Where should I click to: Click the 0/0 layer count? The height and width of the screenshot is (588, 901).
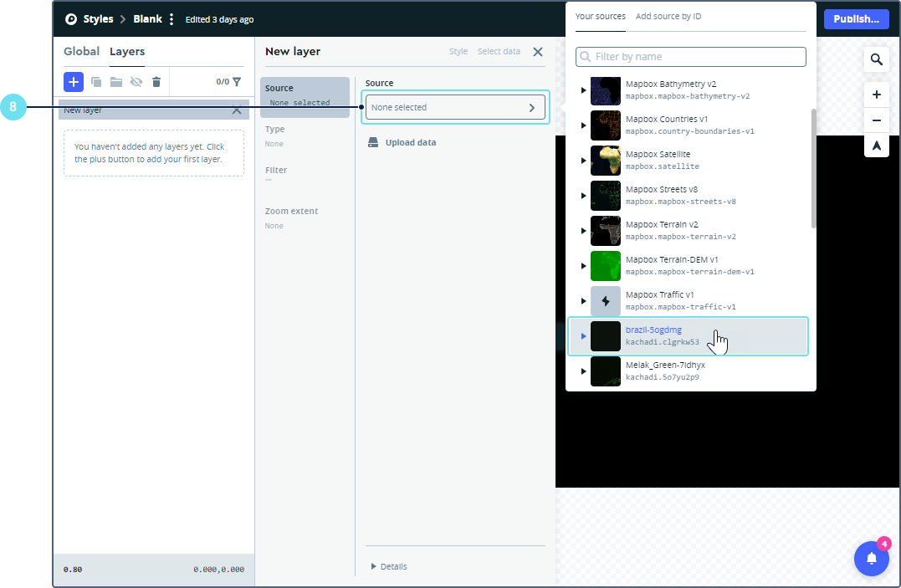click(x=223, y=82)
